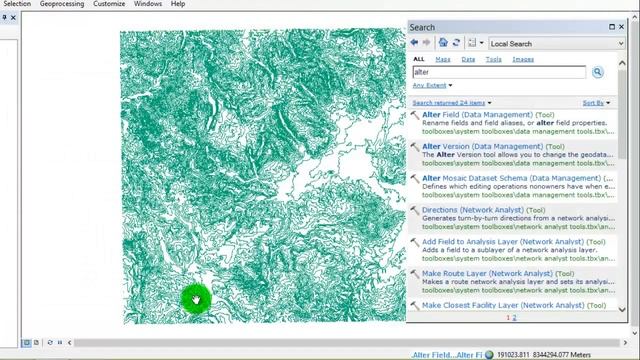The width and height of the screenshot is (640, 360).
Task: Open Alter Version (Data Management) tool link
Action: (x=482, y=146)
